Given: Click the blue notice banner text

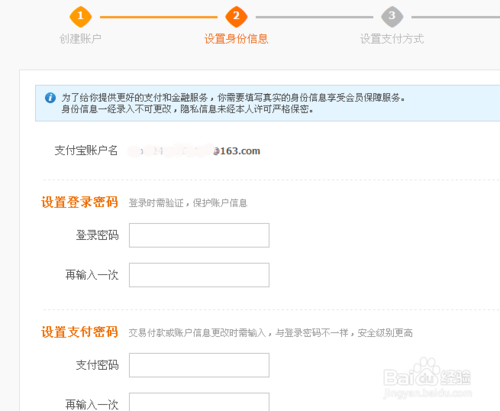Looking at the screenshot, I should point(233,103).
